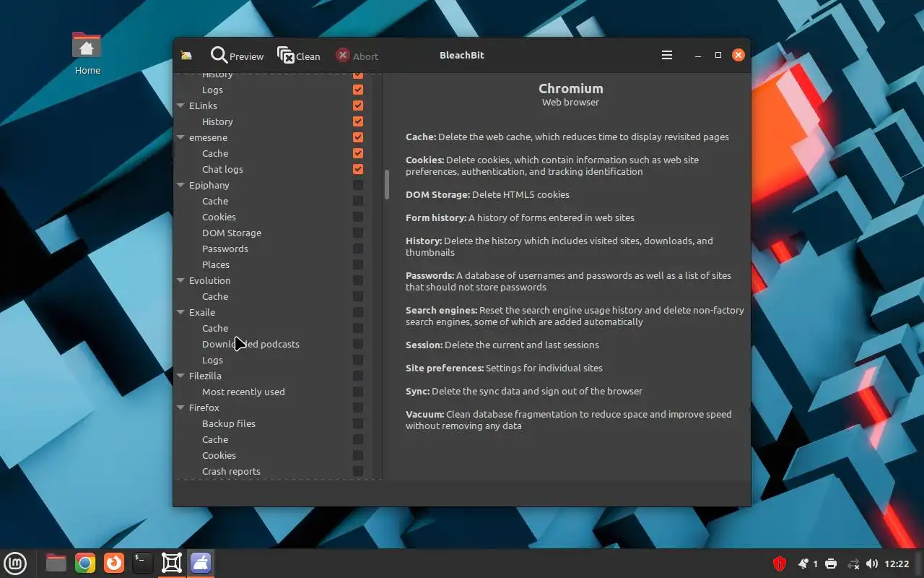Image resolution: width=924 pixels, height=578 pixels.
Task: Click the Preview magnifier button
Action: [x=237, y=56]
